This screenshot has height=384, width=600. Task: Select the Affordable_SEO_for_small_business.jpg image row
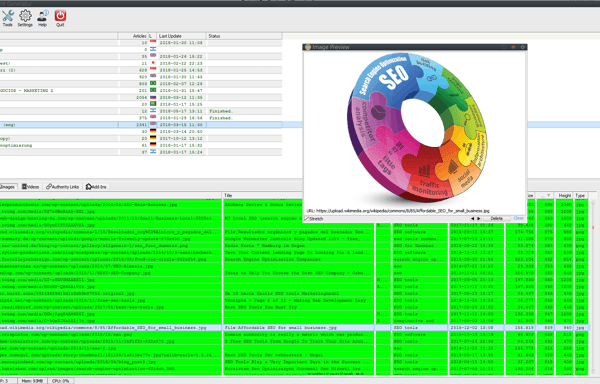(295, 328)
